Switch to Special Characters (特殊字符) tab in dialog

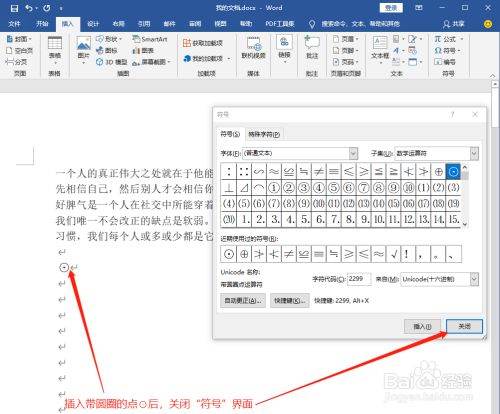click(x=264, y=134)
